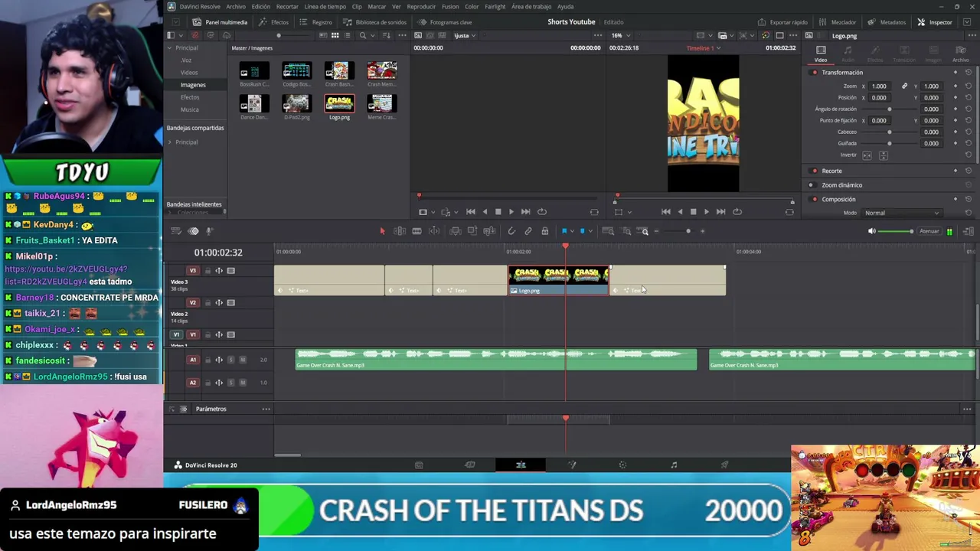Viewport: 980px width, 551px height.
Task: Enable the Transformación toggle
Action: click(x=815, y=73)
